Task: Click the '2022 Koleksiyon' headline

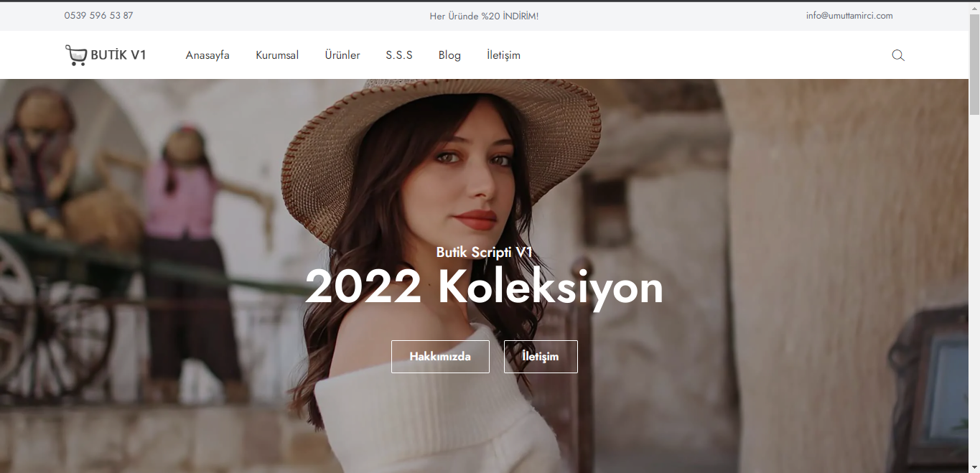Action: tap(484, 287)
